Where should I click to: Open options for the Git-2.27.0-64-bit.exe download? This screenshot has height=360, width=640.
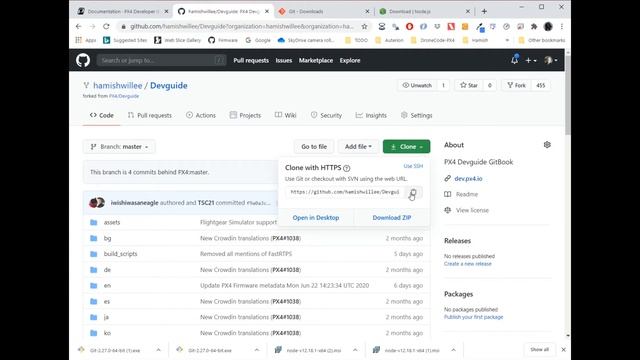(257, 350)
